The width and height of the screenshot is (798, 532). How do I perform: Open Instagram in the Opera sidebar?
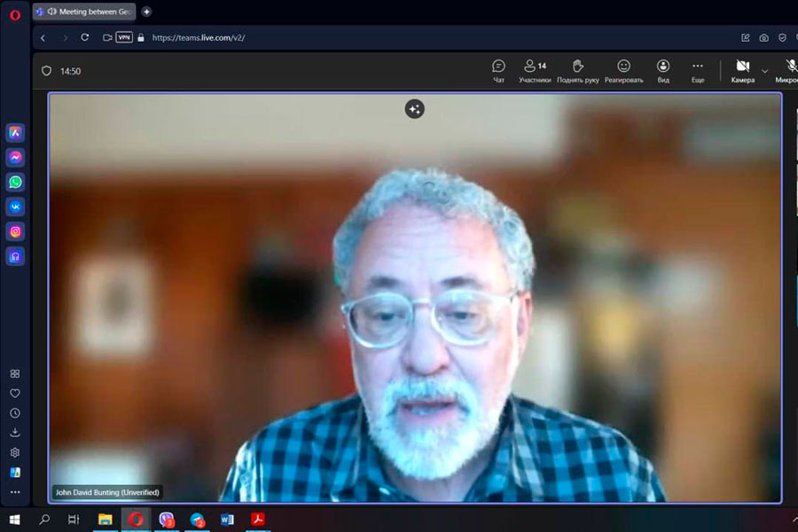point(15,231)
